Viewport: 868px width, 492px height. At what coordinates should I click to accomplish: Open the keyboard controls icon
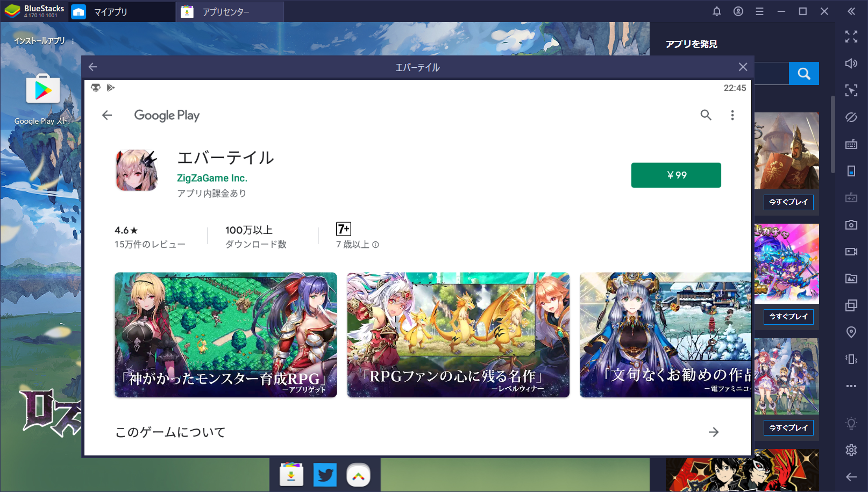pos(851,144)
